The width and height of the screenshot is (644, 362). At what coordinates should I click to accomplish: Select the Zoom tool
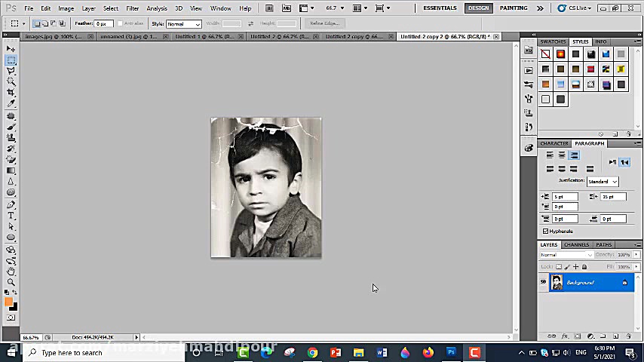coord(11,282)
